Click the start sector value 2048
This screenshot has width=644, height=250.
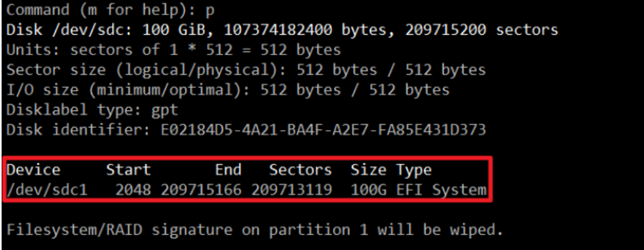pos(133,190)
